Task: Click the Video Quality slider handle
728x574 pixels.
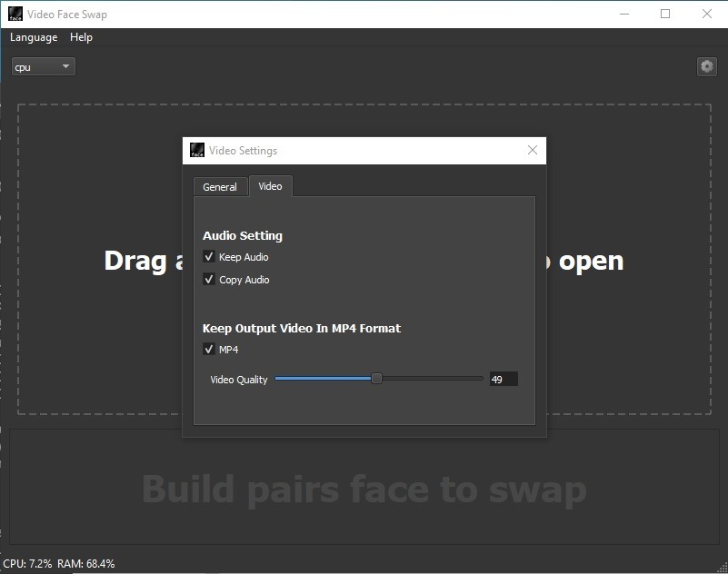Action: click(x=377, y=379)
